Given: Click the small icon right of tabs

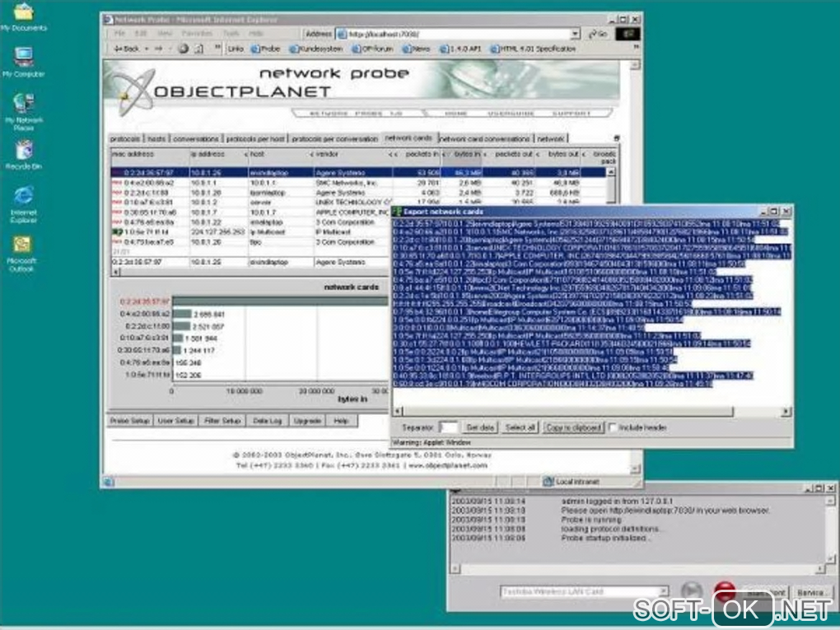Looking at the screenshot, I should tap(616, 138).
